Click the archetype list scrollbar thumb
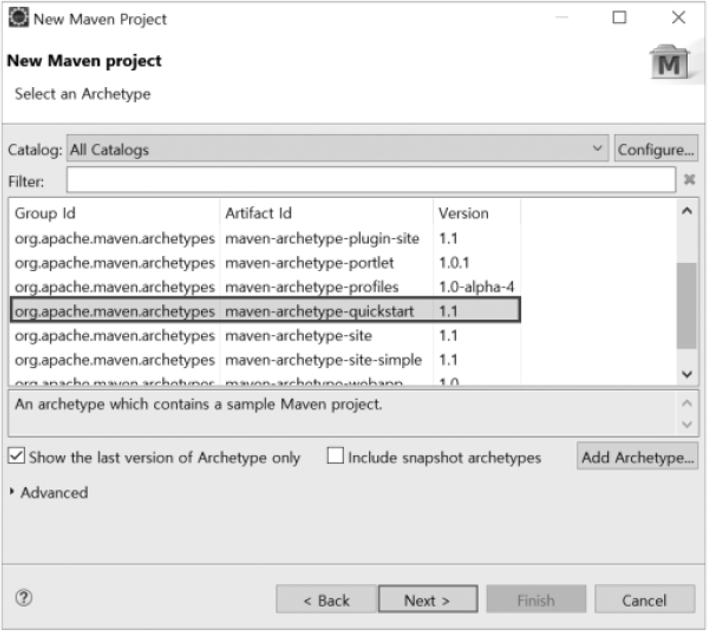709x631 pixels. (x=686, y=305)
